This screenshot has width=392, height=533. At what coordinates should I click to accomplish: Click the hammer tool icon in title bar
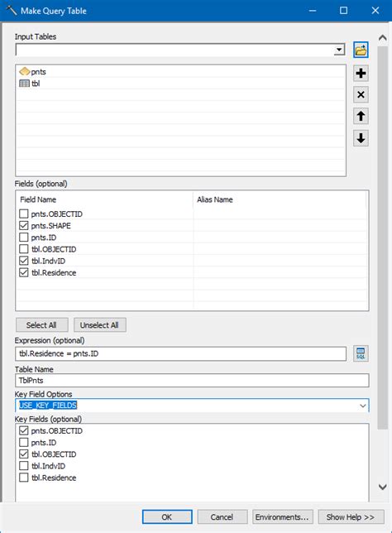[12, 11]
